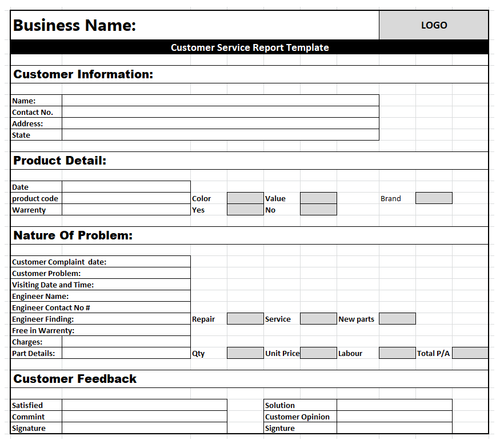The width and height of the screenshot is (500, 448).
Task: Click the LOGO placeholder box
Action: [x=434, y=25]
